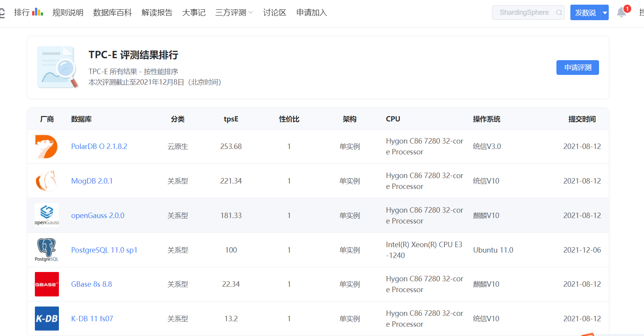Click the tpsE value 13.2
Screen dimensions: 644x336
pos(231,319)
